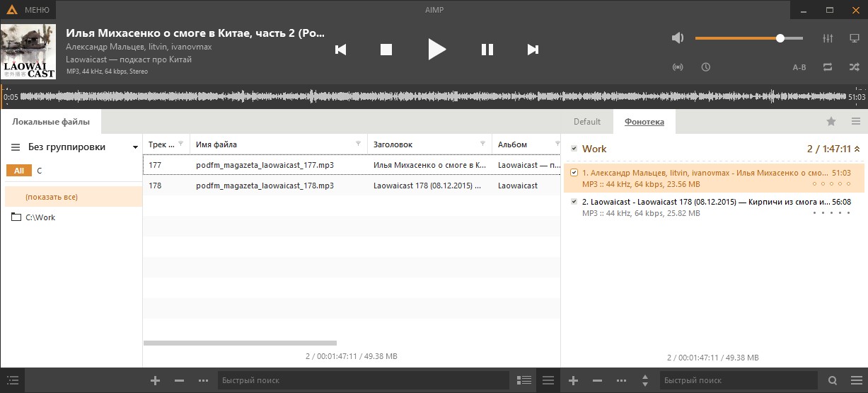Screen dimensions: 868x393
Task: Focus playlist Быстрый поиск field
Action: 739,380
